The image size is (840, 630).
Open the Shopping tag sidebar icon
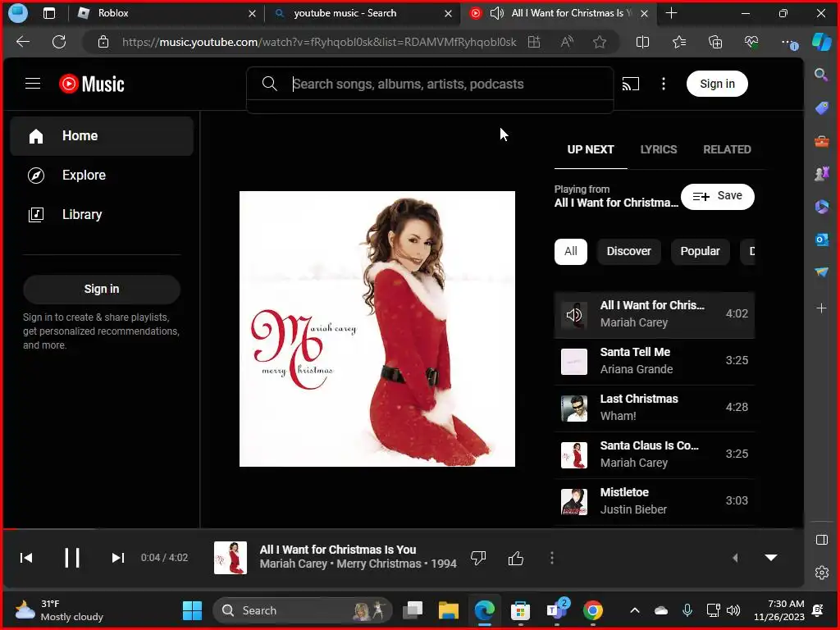click(x=821, y=108)
